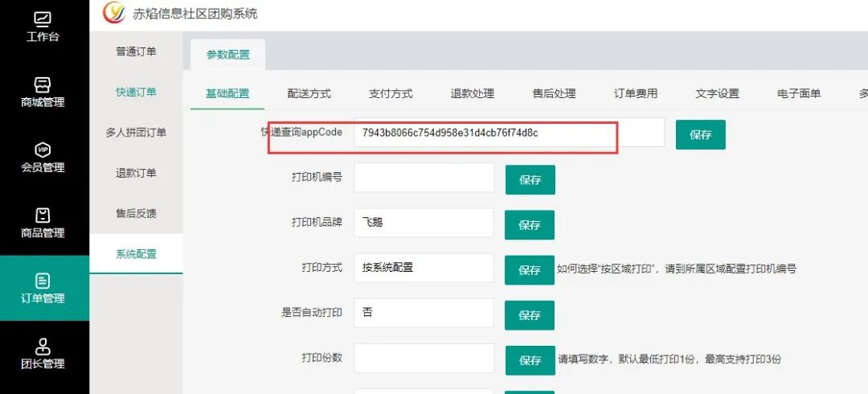Image resolution: width=868 pixels, height=394 pixels.
Task: Open the 退款处理 tab
Action: [x=473, y=93]
